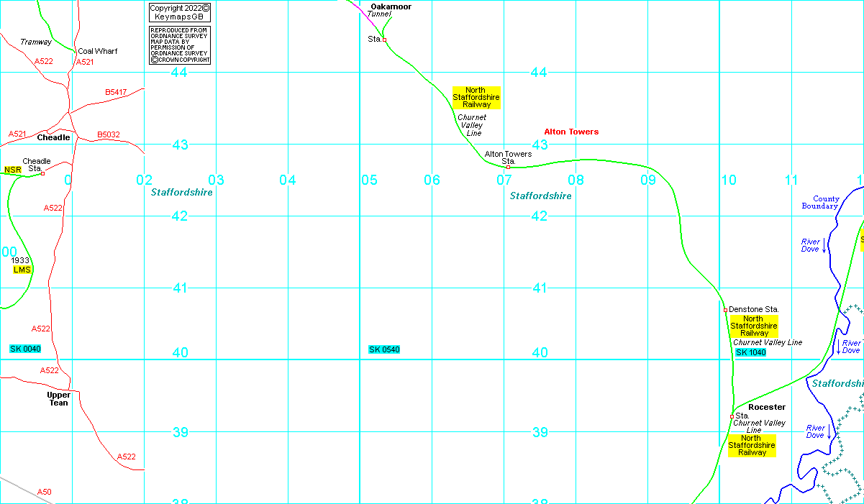Click the Alton Towers station marker
The width and height of the screenshot is (864, 504).
[508, 167]
